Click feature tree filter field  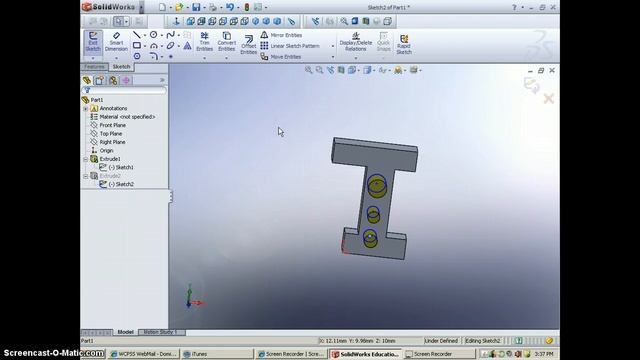(124, 90)
